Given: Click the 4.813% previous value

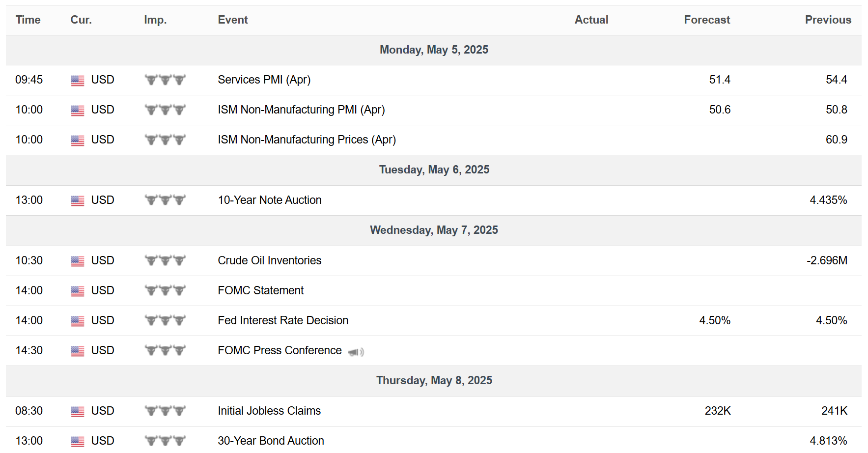Looking at the screenshot, I should pos(828,441).
